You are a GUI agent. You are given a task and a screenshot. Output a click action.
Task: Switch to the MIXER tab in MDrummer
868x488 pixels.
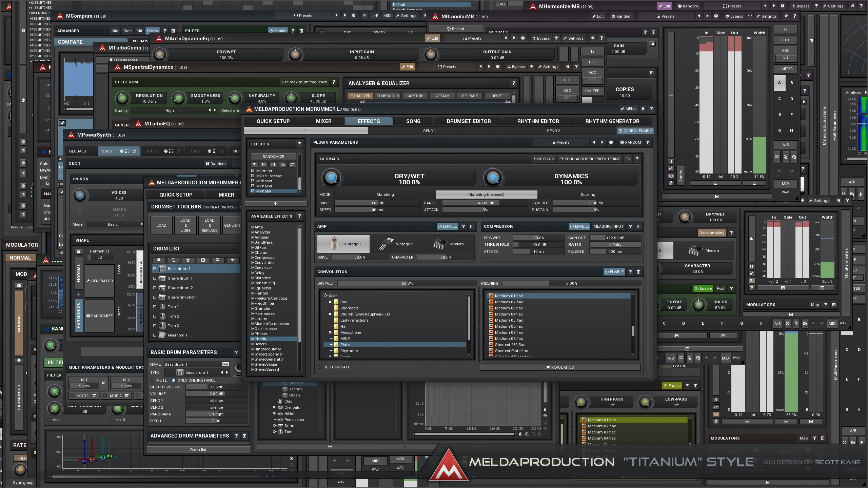(x=323, y=121)
